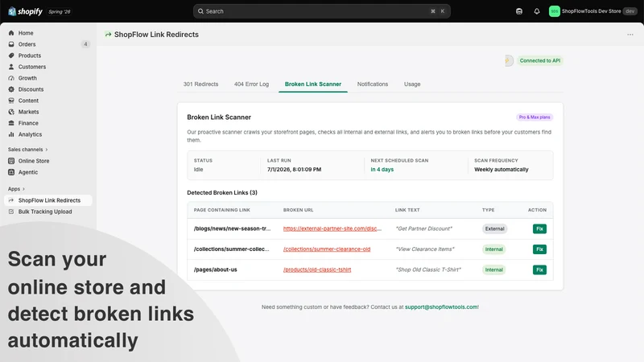
Task: Click the Shopify logo
Action: [25, 11]
